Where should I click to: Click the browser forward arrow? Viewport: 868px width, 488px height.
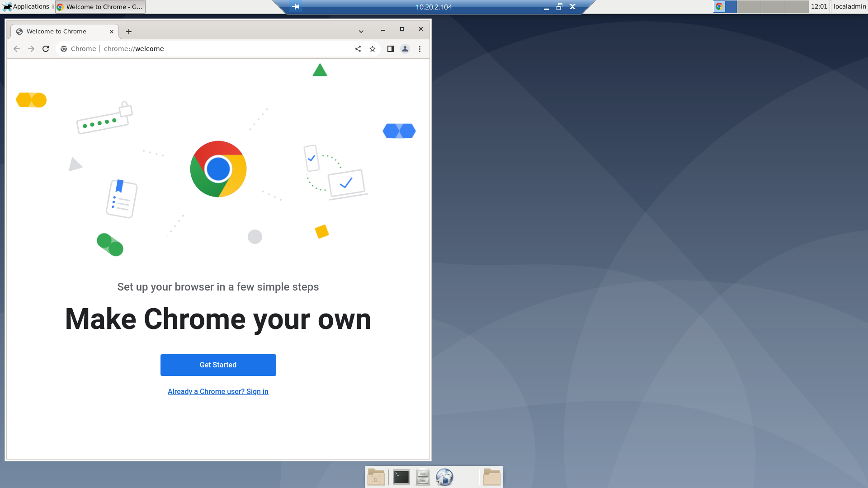(x=31, y=49)
